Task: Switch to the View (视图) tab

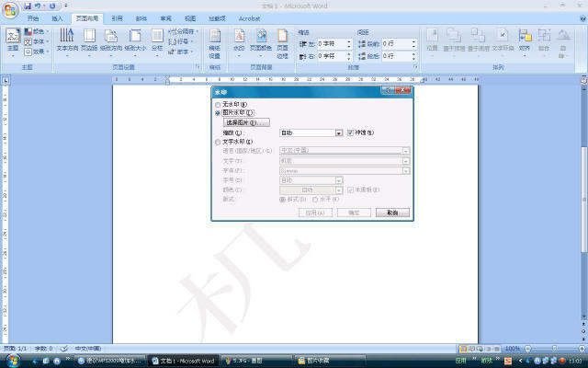Action: [x=190, y=18]
